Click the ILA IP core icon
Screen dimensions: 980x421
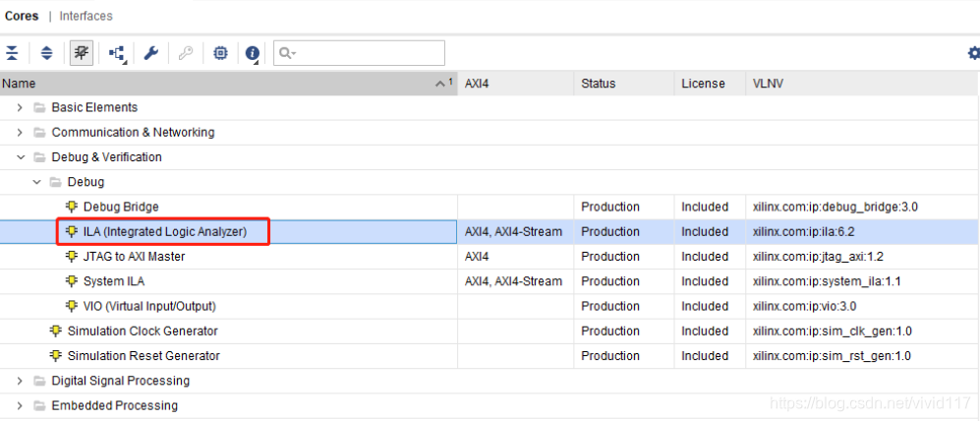(72, 231)
